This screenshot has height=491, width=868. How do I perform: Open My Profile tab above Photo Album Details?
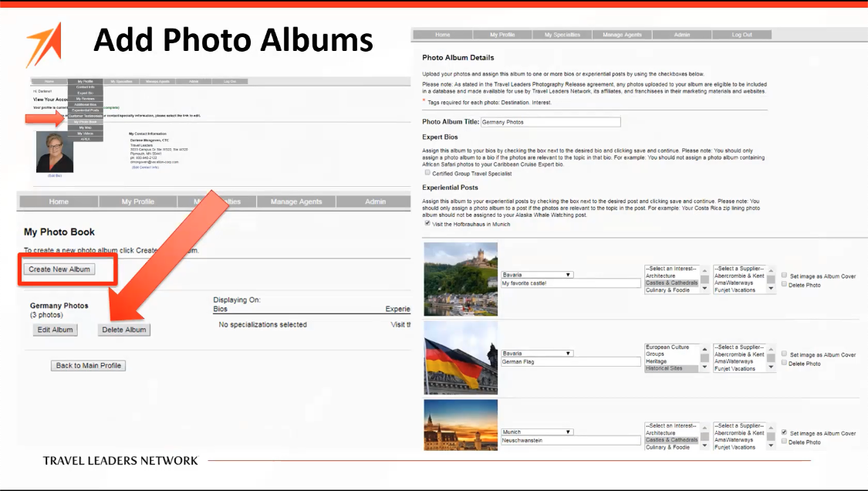tap(502, 35)
